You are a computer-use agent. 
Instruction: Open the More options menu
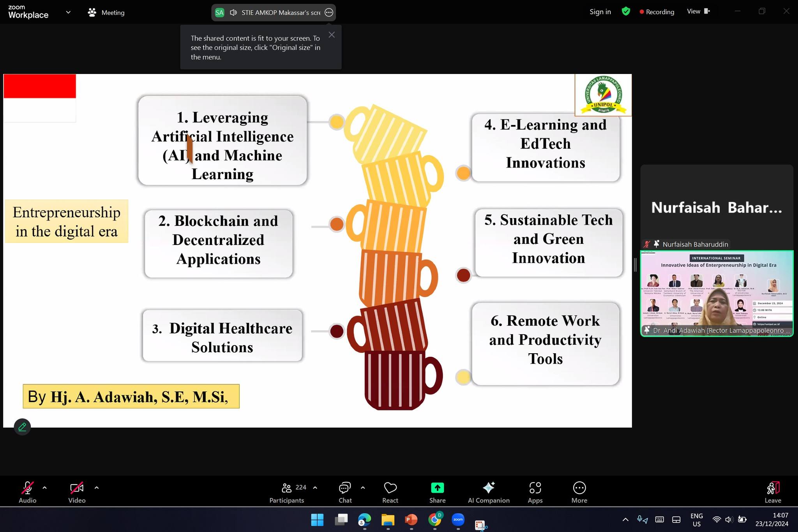(x=579, y=492)
